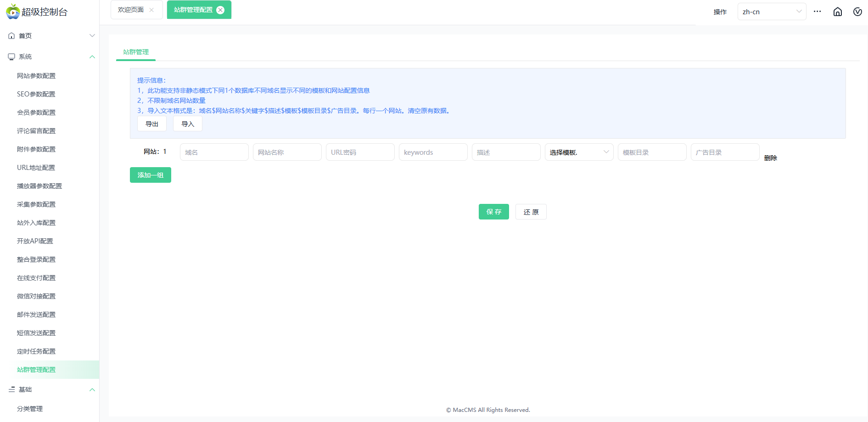Expand the 首页 sidebar section

tap(92, 36)
